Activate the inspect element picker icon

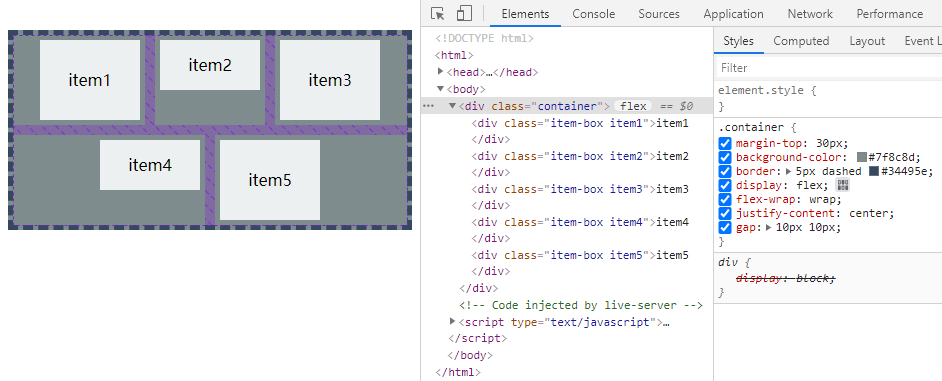[x=438, y=14]
